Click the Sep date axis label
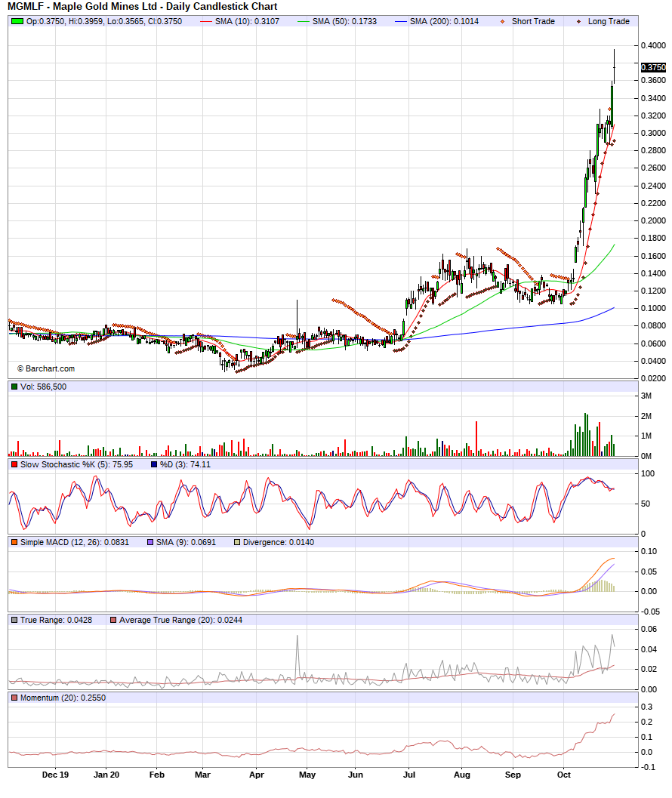This screenshot has width=672, height=798. (x=513, y=775)
